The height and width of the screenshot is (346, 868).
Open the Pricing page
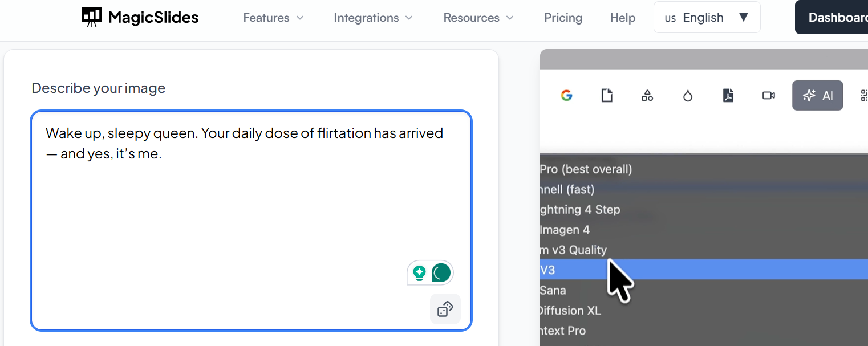click(x=563, y=18)
